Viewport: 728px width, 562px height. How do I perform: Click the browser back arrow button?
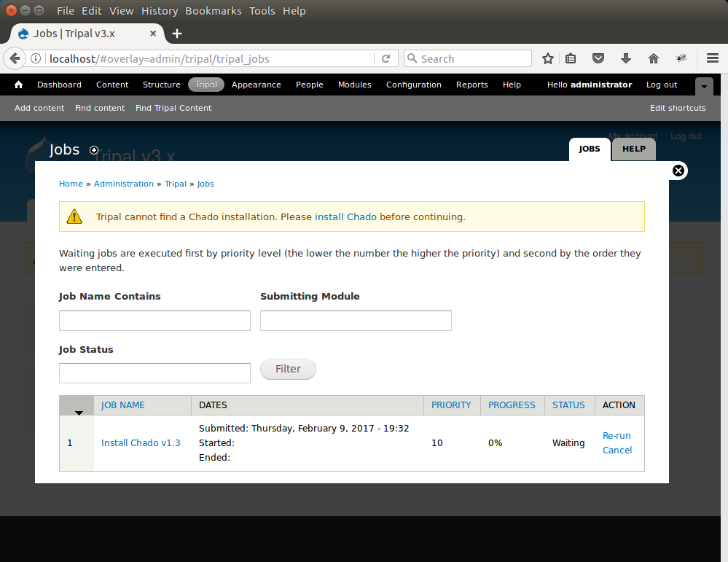(15, 58)
